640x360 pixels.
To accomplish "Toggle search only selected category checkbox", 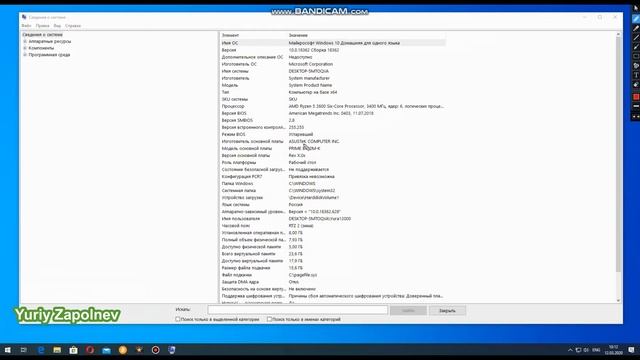I will 178,319.
